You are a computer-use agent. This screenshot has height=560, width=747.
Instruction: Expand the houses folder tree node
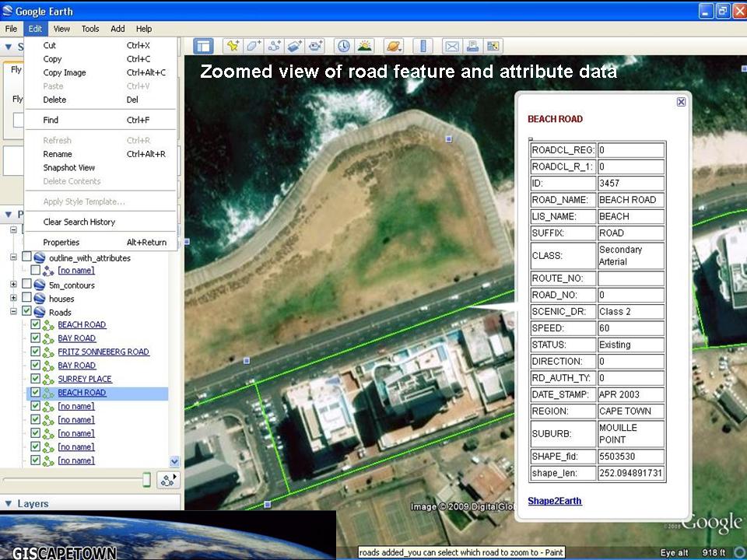tap(13, 299)
